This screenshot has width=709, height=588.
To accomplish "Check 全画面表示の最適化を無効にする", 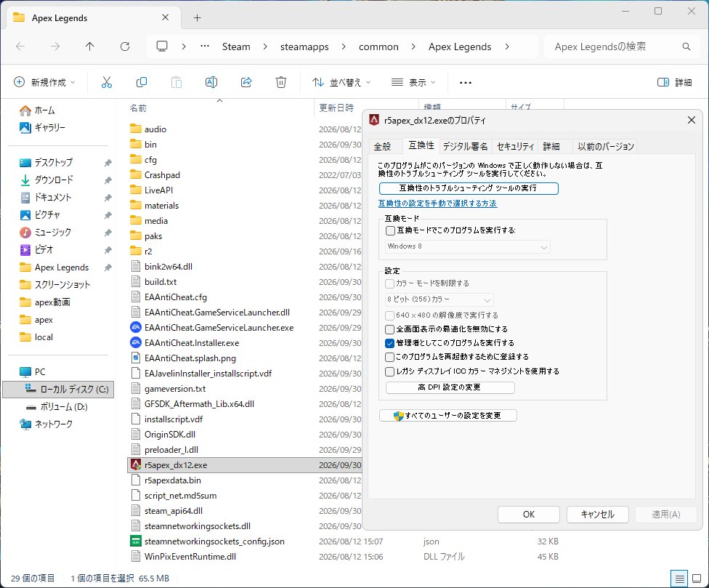I will tap(389, 329).
